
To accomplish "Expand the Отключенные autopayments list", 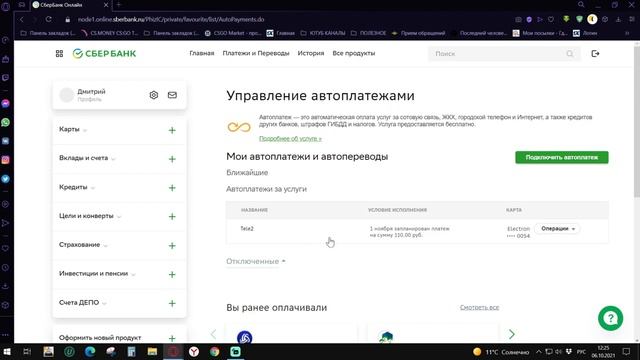I will pyautogui.click(x=256, y=261).
